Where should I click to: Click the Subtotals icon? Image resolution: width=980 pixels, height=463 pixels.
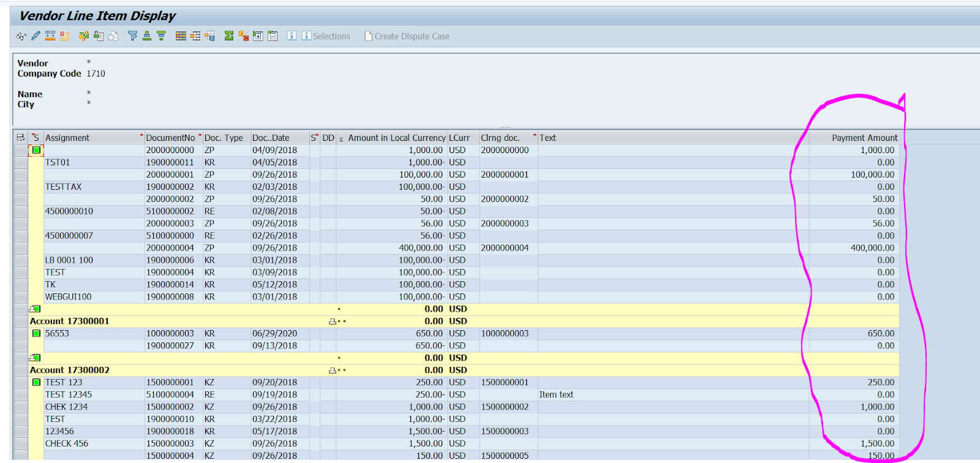point(243,36)
